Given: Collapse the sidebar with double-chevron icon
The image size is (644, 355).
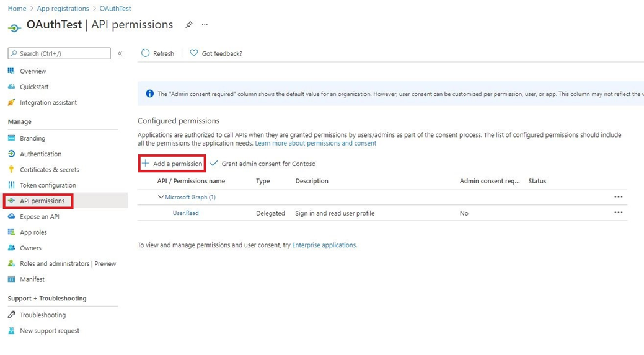Looking at the screenshot, I should pyautogui.click(x=120, y=53).
